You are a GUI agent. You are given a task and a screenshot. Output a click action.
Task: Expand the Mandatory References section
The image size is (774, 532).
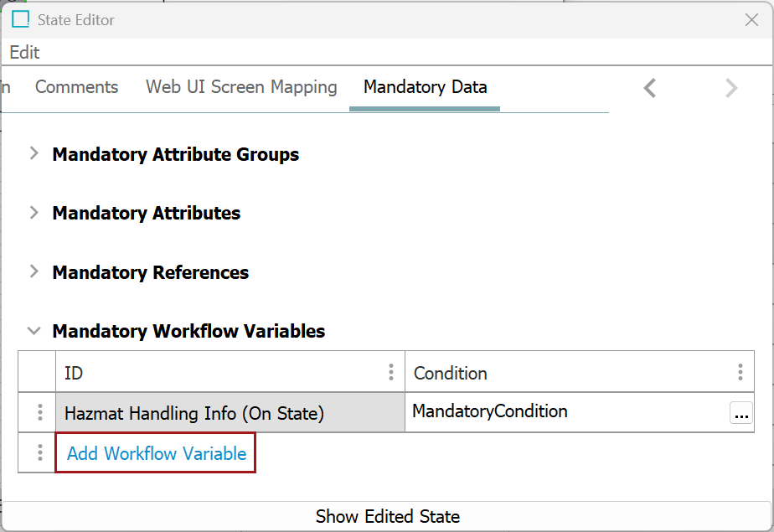(x=34, y=272)
